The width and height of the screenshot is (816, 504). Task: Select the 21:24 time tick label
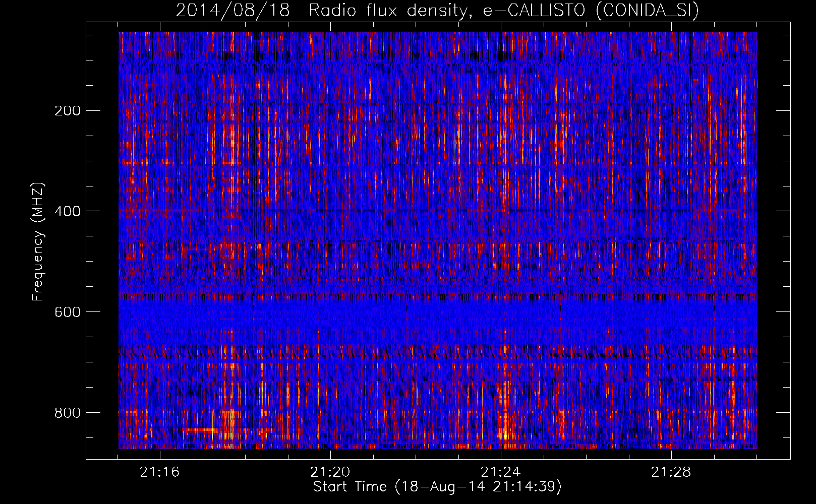501,472
